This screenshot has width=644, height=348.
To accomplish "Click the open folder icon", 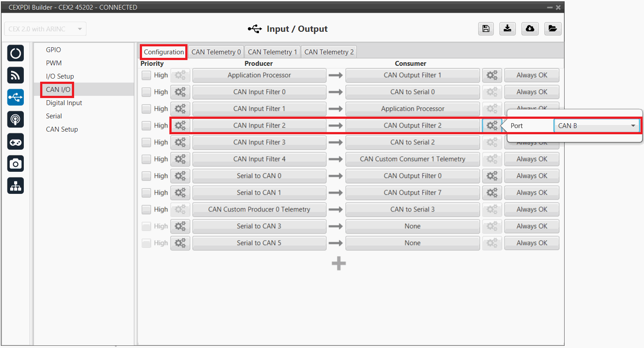I will point(552,29).
